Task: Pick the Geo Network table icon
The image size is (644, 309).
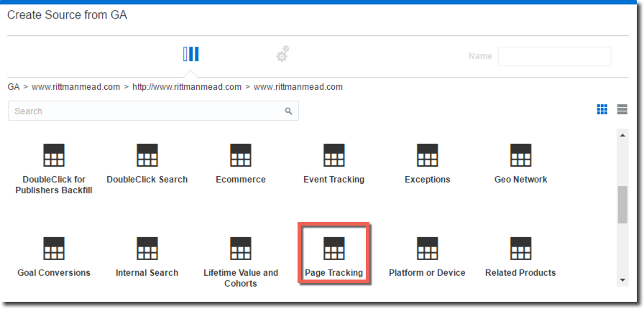Action: click(x=521, y=155)
